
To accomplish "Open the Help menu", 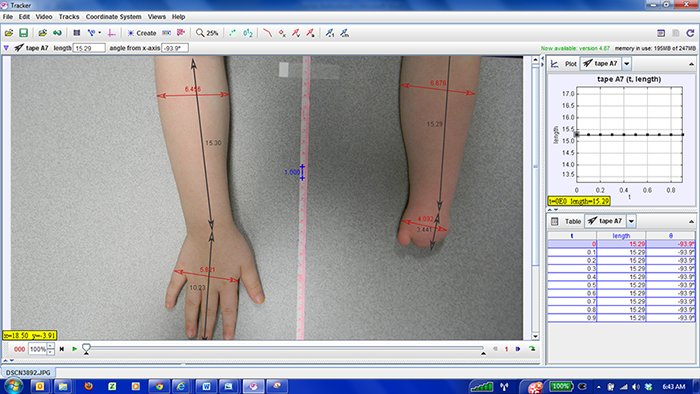I will [x=179, y=17].
